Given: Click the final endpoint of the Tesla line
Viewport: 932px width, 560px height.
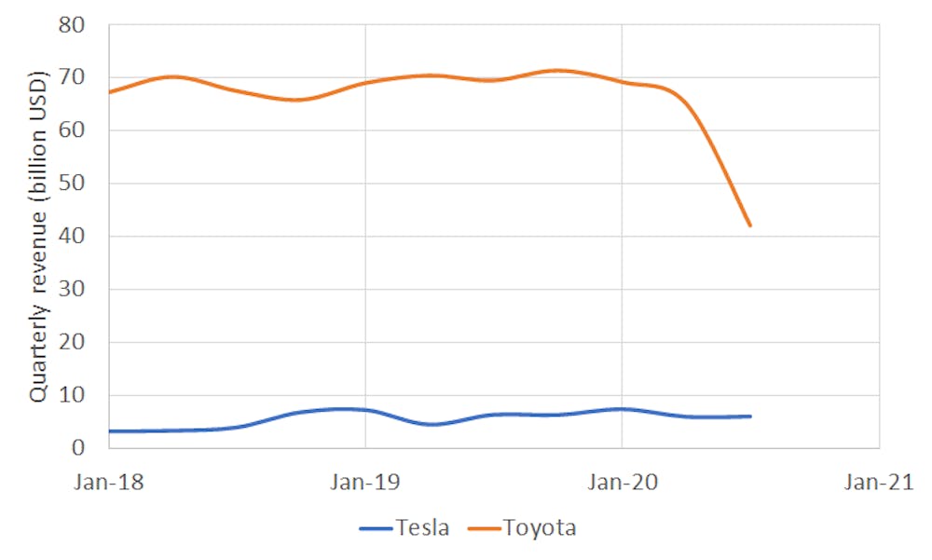Looking at the screenshot, I should coord(749,417).
